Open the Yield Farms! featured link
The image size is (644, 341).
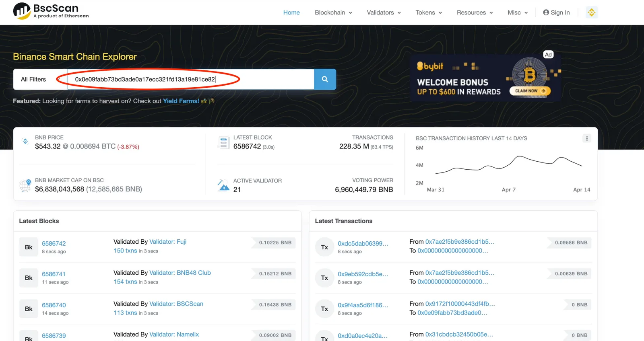[181, 101]
